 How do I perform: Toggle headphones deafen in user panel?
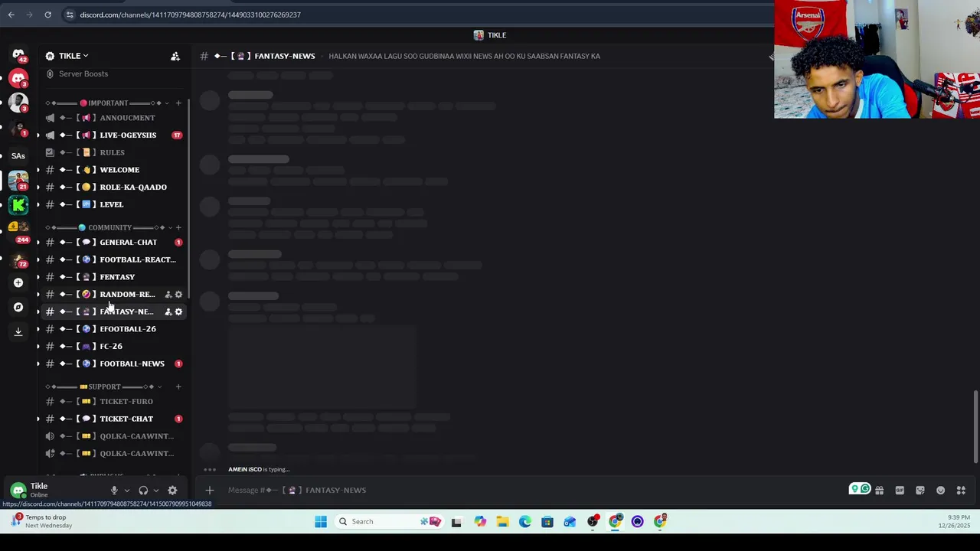click(143, 491)
